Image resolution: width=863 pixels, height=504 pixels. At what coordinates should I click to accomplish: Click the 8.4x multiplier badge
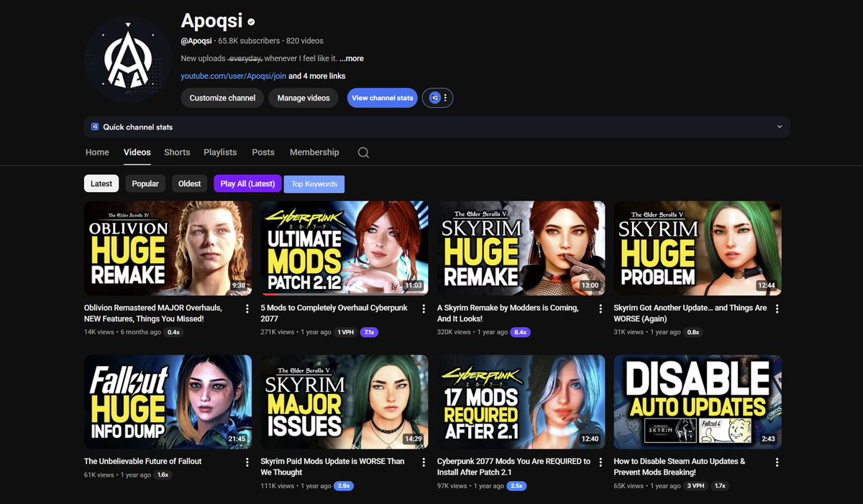click(x=520, y=332)
